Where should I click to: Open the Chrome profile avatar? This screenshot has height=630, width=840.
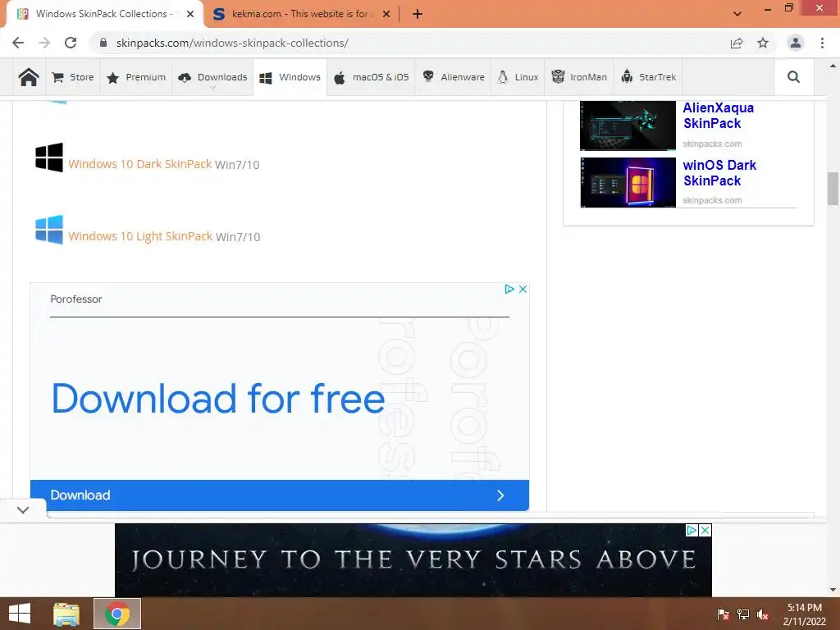[x=796, y=43]
